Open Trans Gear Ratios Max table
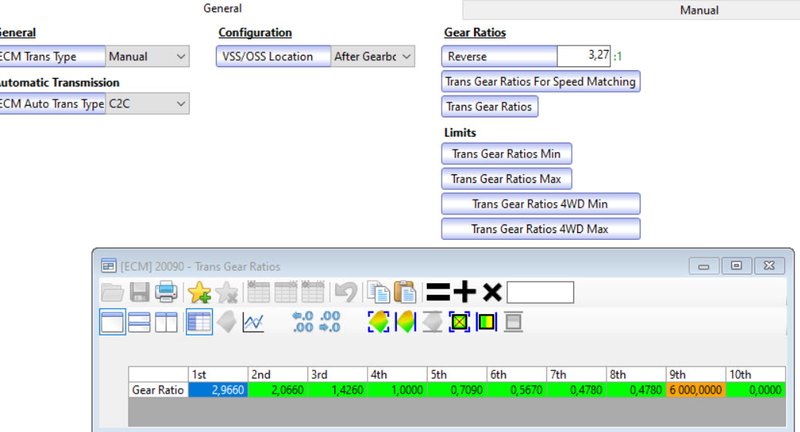This screenshot has width=800, height=432. pos(506,179)
